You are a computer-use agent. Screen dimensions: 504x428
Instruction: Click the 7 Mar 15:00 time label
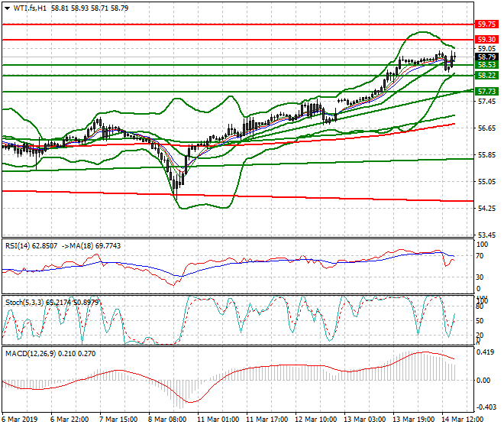coord(118,420)
